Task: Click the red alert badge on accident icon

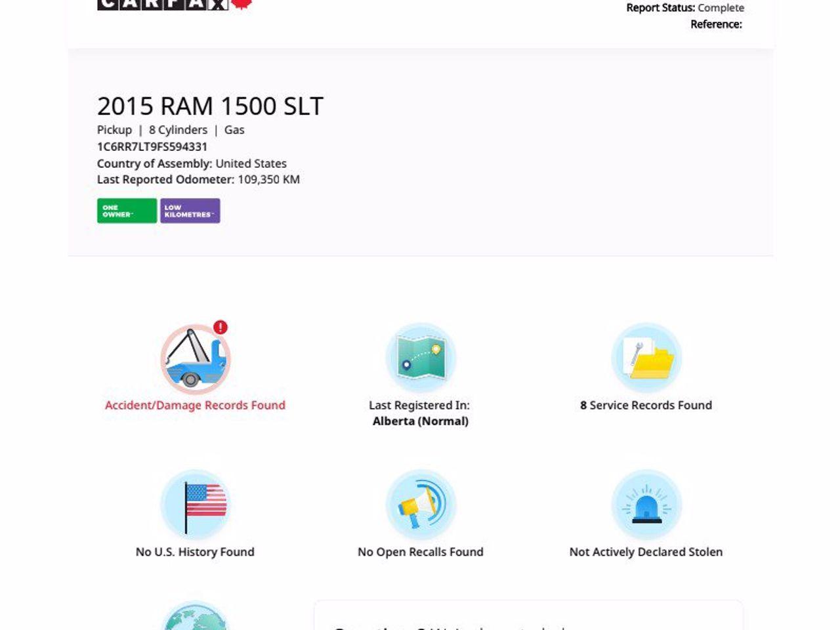Action: [220, 327]
